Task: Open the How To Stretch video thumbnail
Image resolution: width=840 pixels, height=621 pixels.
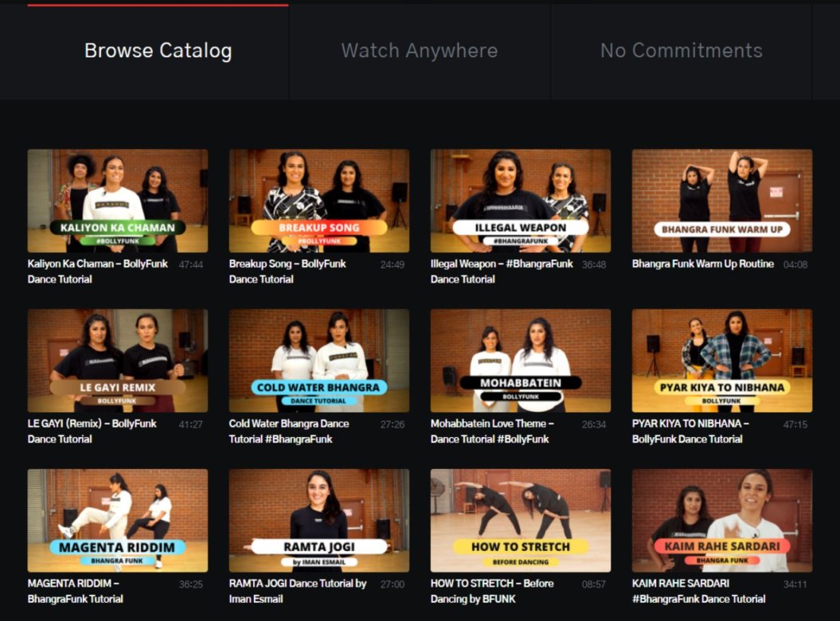Action: pos(521,520)
